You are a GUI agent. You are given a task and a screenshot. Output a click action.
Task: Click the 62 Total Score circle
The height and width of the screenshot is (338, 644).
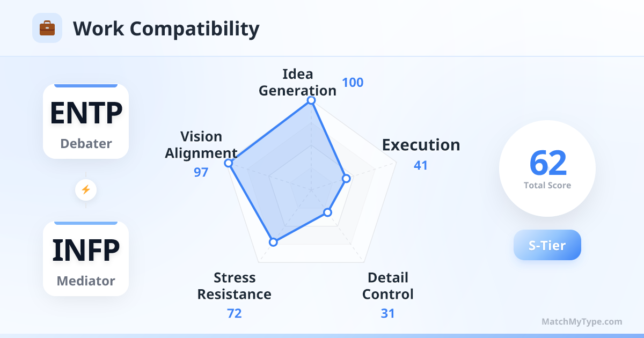547,168
